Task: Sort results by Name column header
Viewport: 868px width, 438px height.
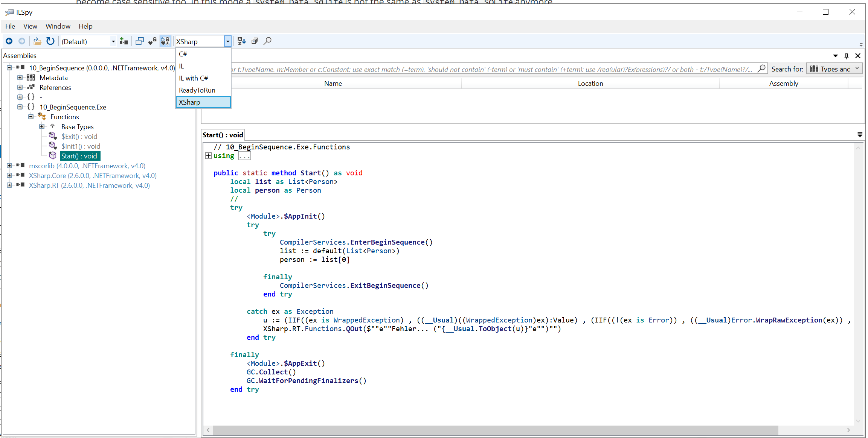Action: pos(333,84)
